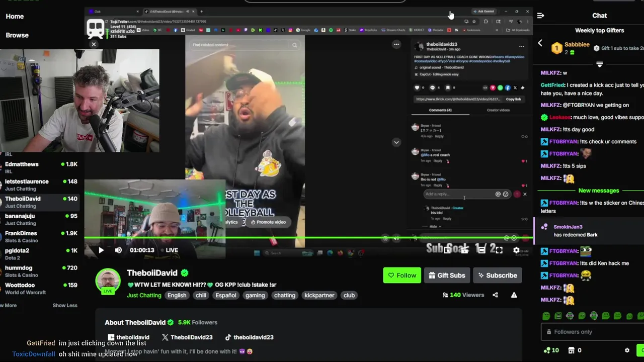Open the Just Chatting category link
Image resolution: width=644 pixels, height=362 pixels.
[144, 295]
